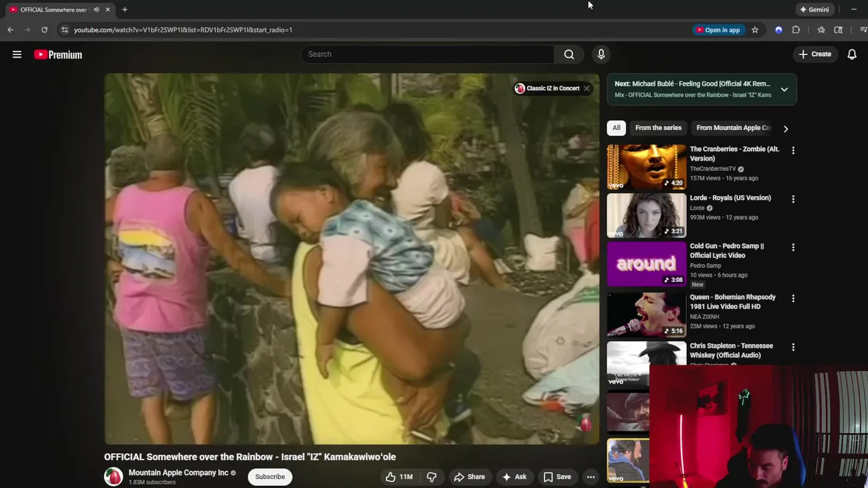Click the blue circular extension icon
The image size is (868, 488).
click(778, 30)
